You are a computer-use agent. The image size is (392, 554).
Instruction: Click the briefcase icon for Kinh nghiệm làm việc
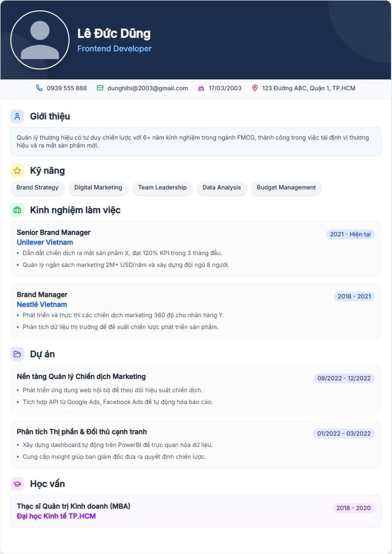coord(17,210)
